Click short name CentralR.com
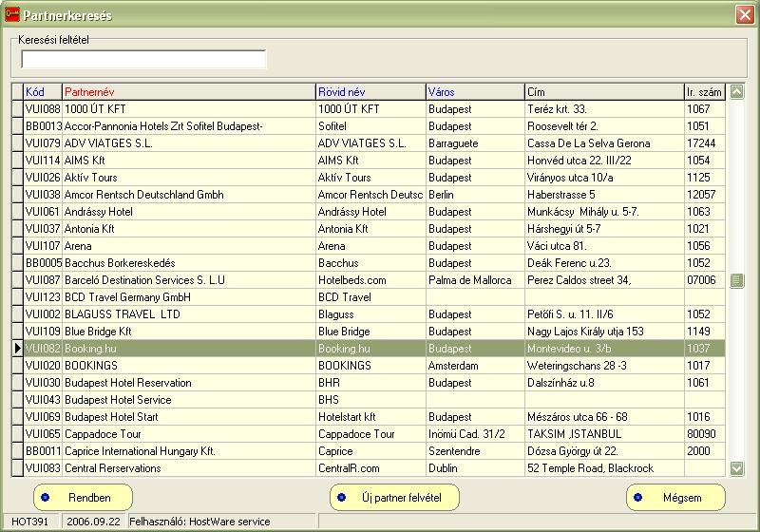This screenshot has height=532, width=760. pos(349,468)
